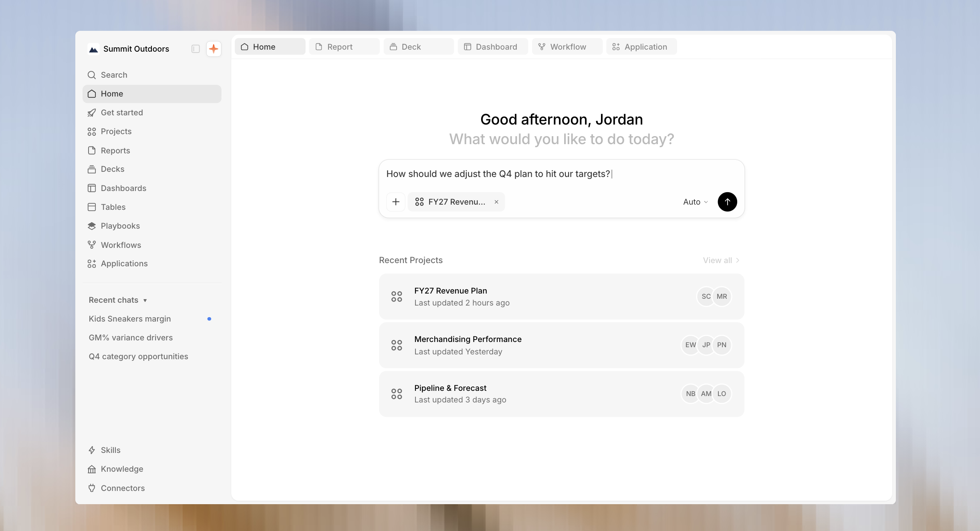The width and height of the screenshot is (980, 531).
Task: Open Tables in the sidebar
Action: pos(152,207)
